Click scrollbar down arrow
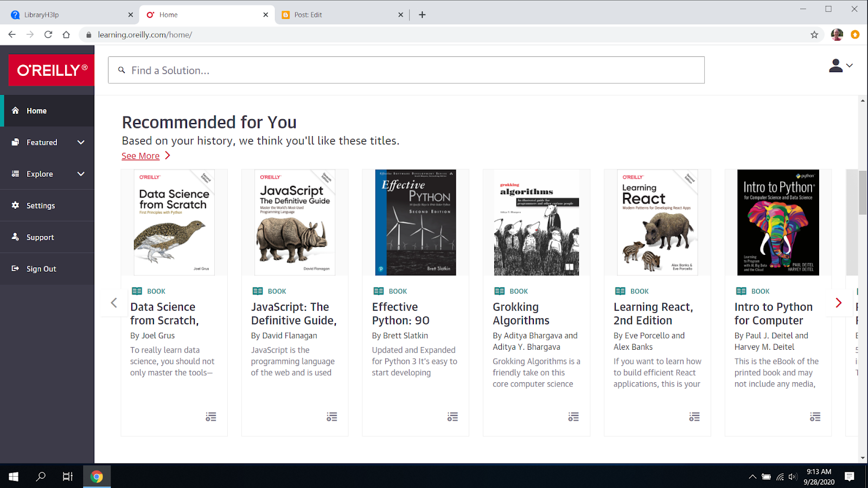Screen dimensions: 868x488 pyautogui.click(x=863, y=458)
